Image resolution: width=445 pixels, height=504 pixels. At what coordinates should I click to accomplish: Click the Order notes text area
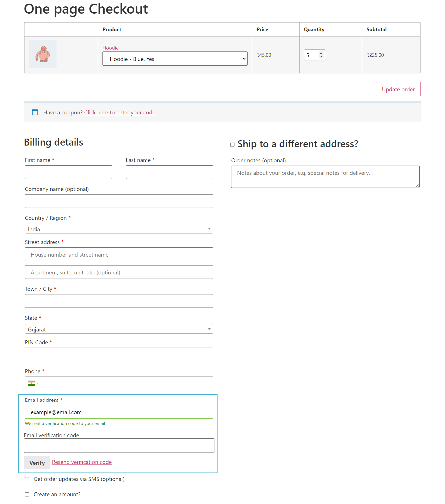pos(325,176)
